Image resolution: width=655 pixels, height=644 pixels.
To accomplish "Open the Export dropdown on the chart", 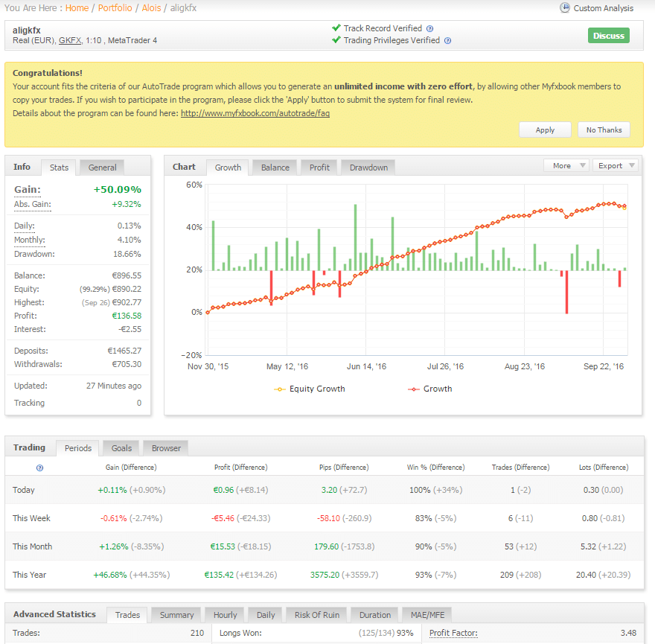I will (617, 165).
